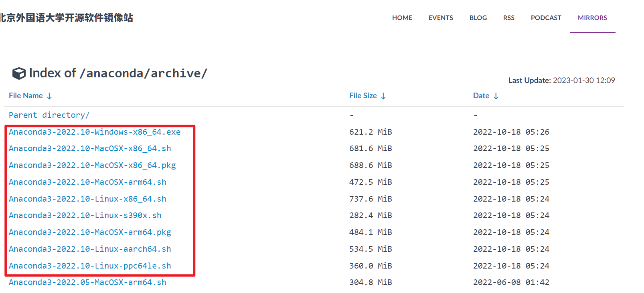Click the date in the Linux-x86_64.sh row
The height and width of the screenshot is (293, 644).
pyautogui.click(x=511, y=199)
